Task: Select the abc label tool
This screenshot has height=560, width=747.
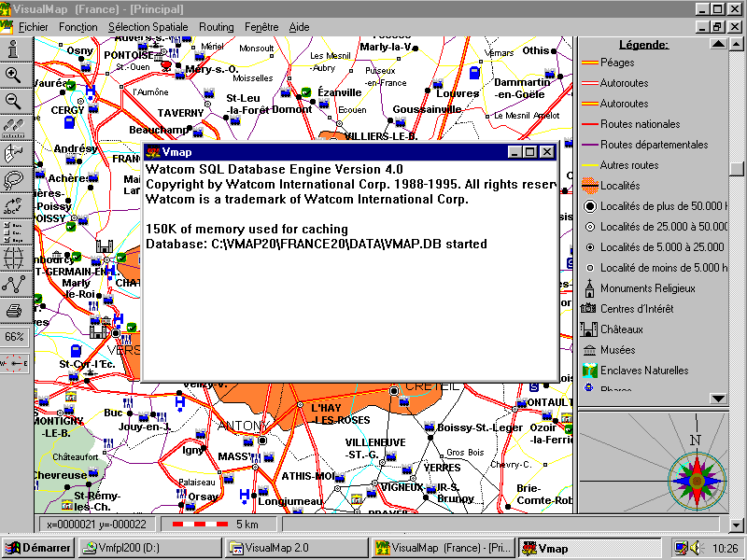Action: (x=14, y=206)
